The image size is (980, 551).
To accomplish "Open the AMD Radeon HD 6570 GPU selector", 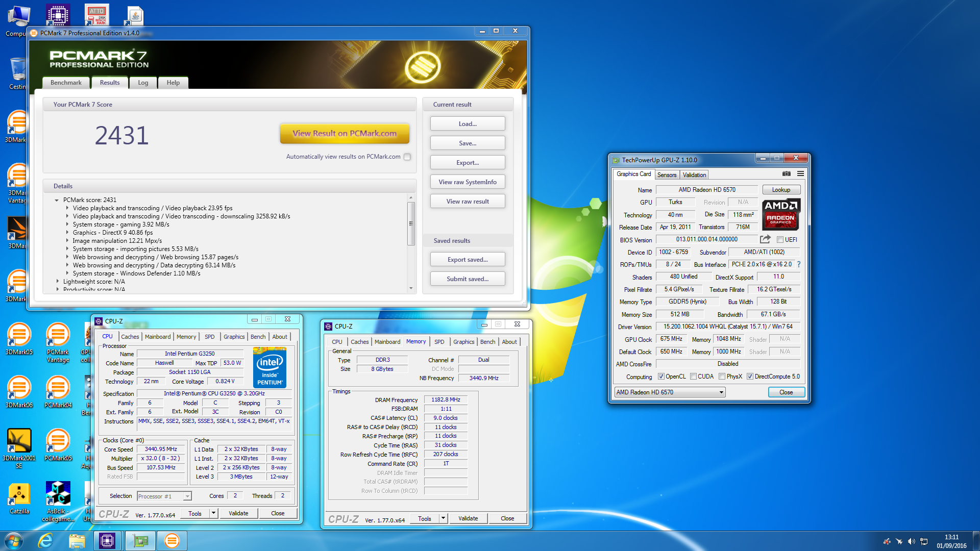I will tap(670, 392).
